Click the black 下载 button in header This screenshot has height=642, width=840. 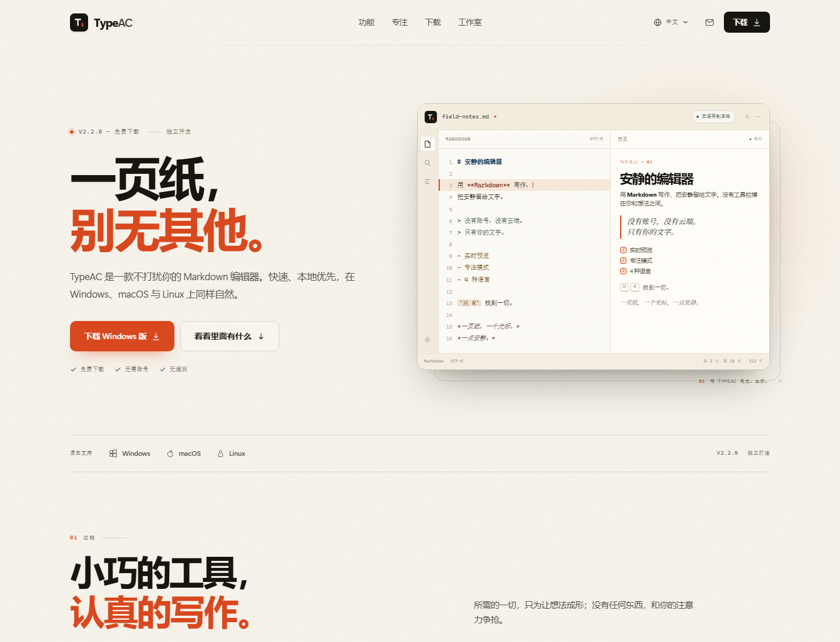click(x=747, y=22)
